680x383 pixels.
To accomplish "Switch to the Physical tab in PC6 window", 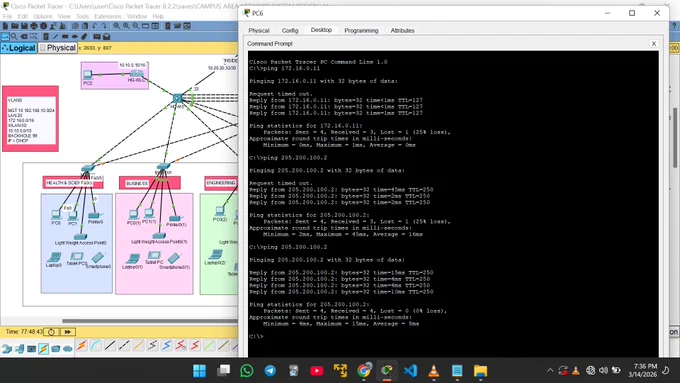I will tap(259, 30).
